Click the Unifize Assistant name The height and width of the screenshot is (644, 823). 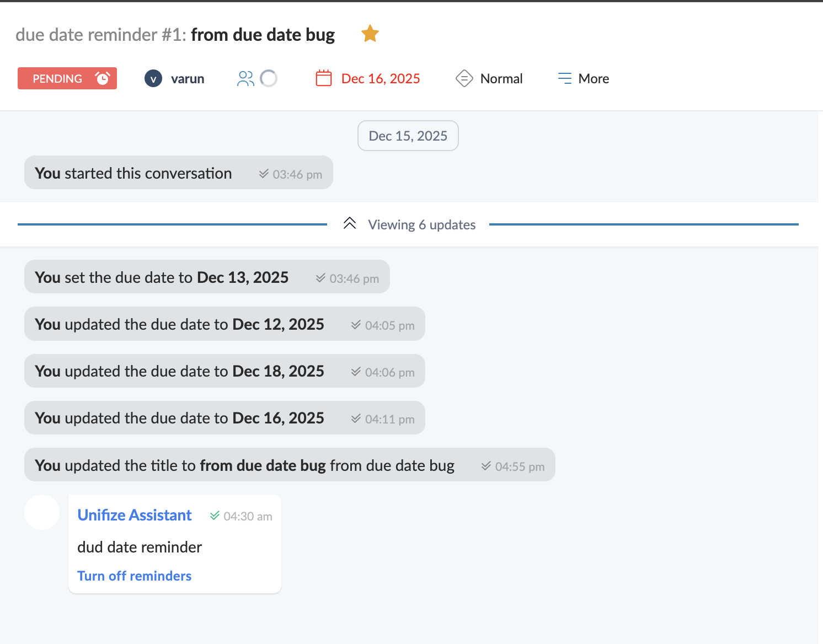point(134,515)
